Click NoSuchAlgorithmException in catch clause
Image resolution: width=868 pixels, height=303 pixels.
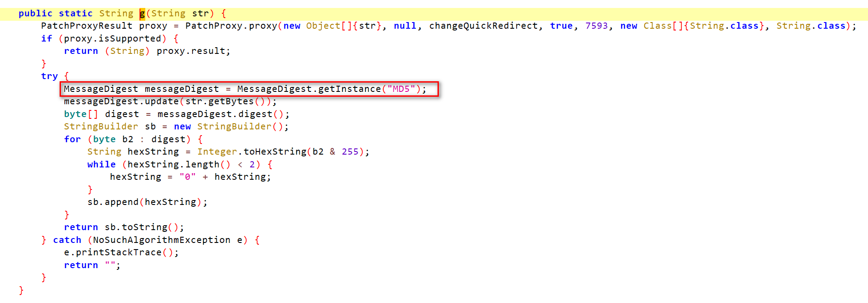click(162, 240)
